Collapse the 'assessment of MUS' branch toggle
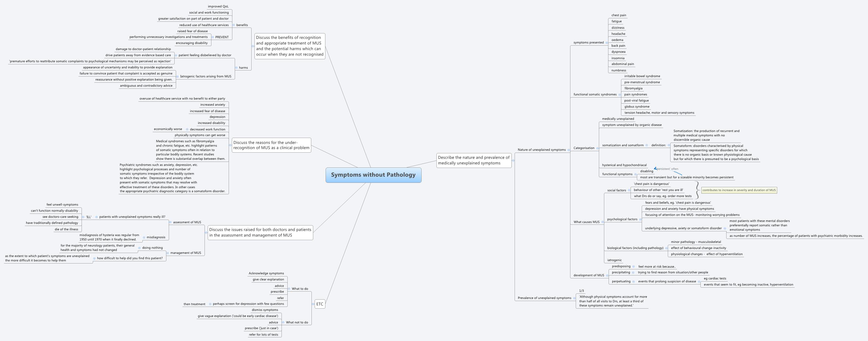The image size is (868, 341). [x=170, y=222]
